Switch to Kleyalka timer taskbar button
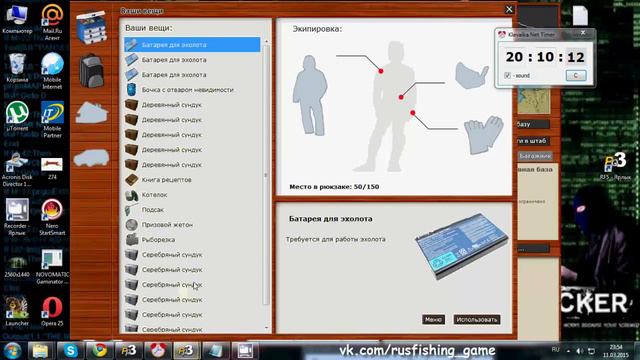Image resolution: width=640 pixels, height=360 pixels. (x=158, y=351)
